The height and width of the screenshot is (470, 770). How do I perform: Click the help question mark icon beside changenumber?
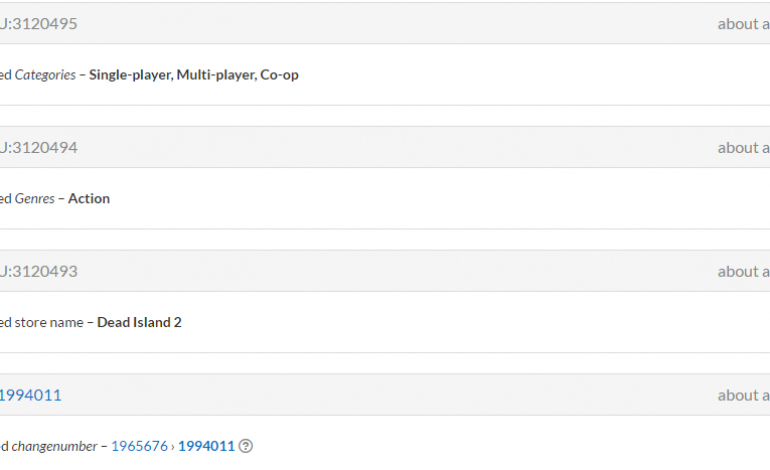[x=246, y=446]
